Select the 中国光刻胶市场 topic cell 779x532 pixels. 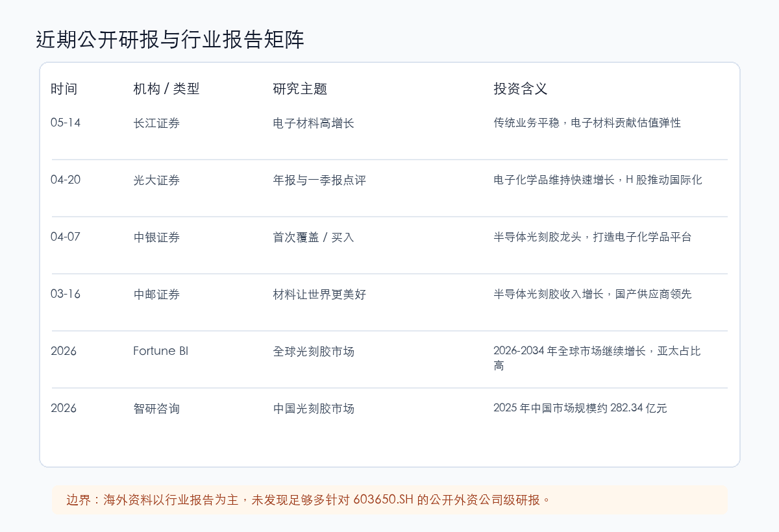[x=314, y=408]
